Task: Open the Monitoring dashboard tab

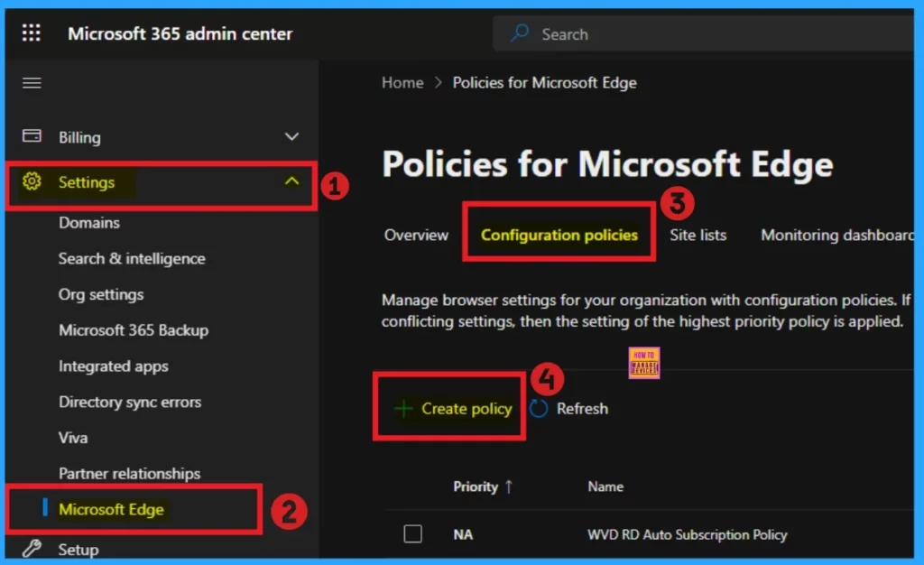Action: point(837,235)
